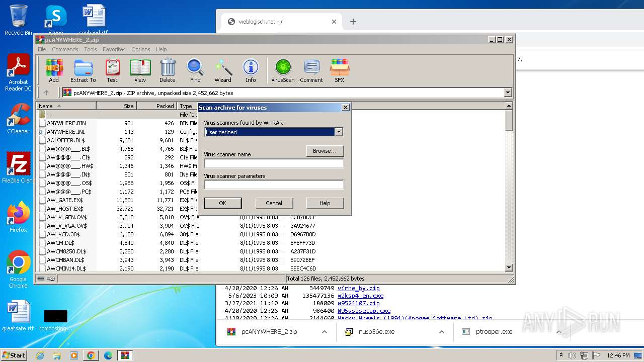
Task: Click the Comment toolbar icon
Action: 311,71
